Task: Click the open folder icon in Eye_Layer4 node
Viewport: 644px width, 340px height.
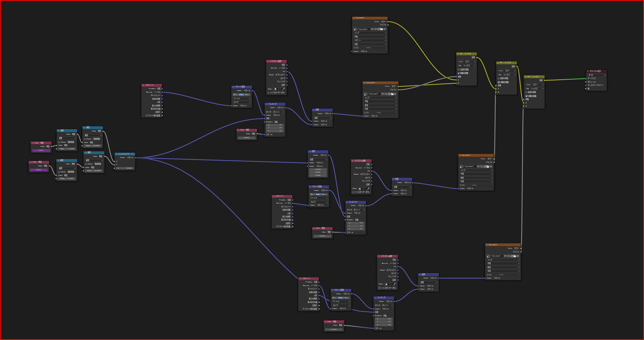Action: click(x=515, y=256)
